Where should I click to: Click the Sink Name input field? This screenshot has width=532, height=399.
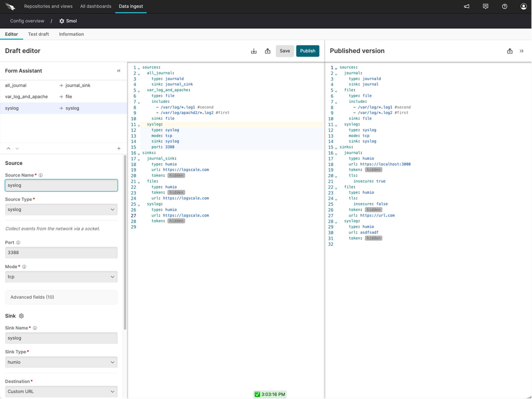61,338
